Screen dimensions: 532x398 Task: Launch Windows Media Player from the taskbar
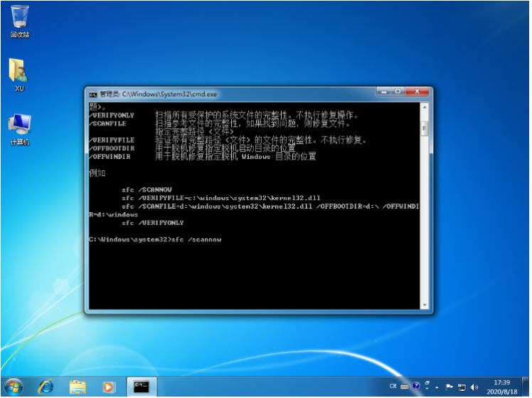[108, 387]
